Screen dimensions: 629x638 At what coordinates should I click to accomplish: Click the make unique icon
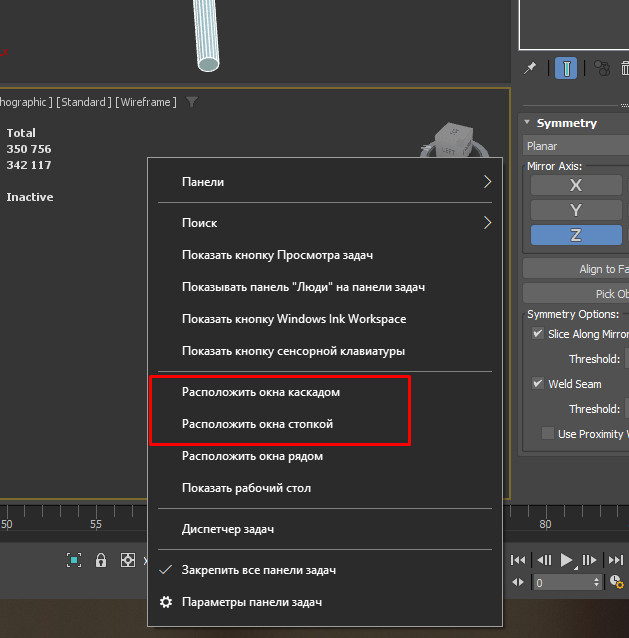click(602, 68)
